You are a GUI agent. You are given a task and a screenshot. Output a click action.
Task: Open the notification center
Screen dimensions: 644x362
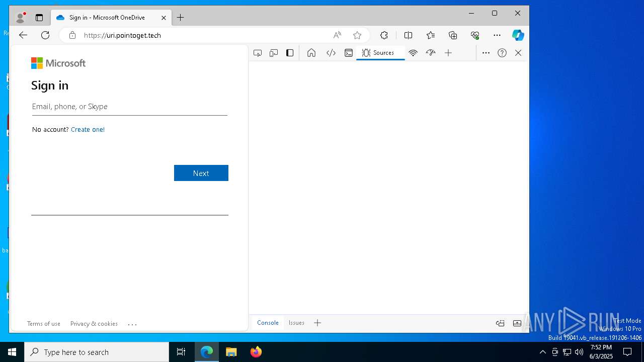point(627,352)
